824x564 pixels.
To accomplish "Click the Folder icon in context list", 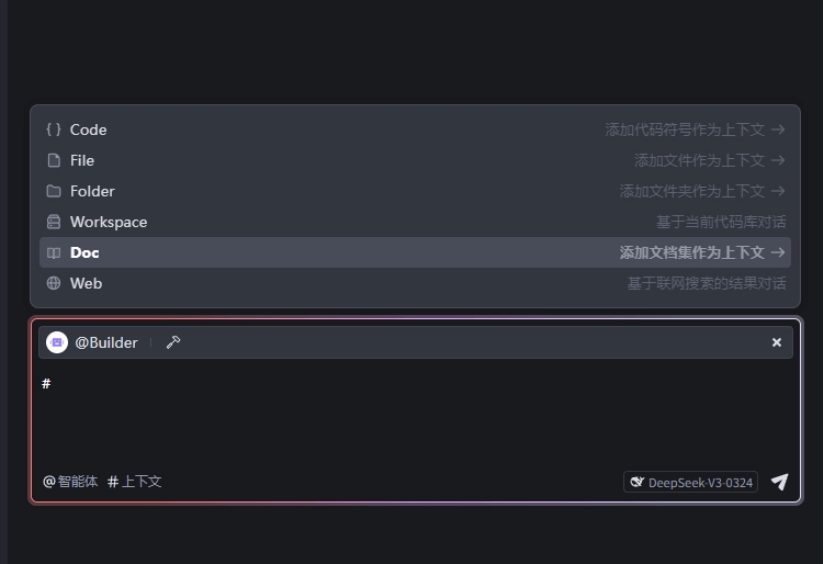I will click(x=54, y=191).
